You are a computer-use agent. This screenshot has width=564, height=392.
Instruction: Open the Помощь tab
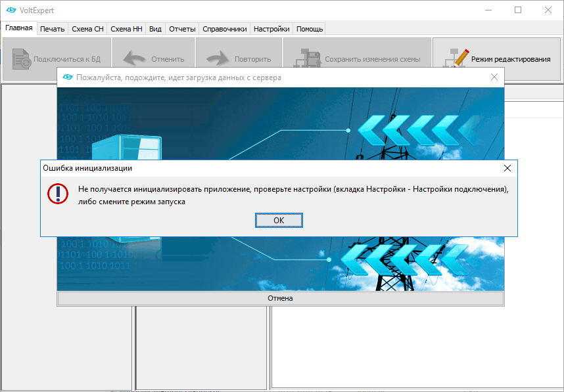point(310,29)
